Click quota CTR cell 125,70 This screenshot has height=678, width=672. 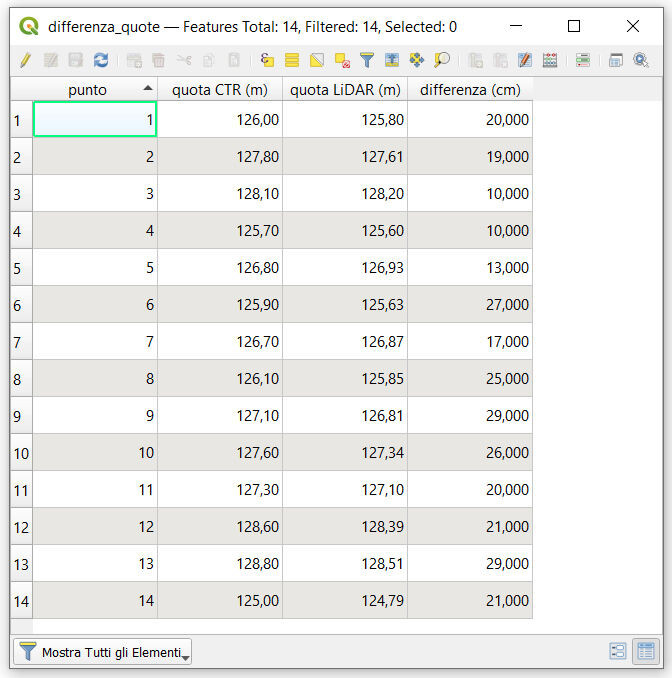pyautogui.click(x=220, y=230)
